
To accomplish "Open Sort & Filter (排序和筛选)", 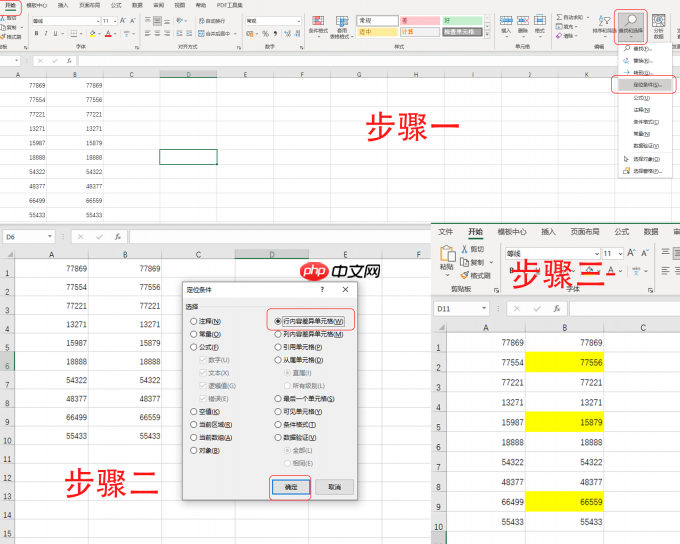I will 604,24.
